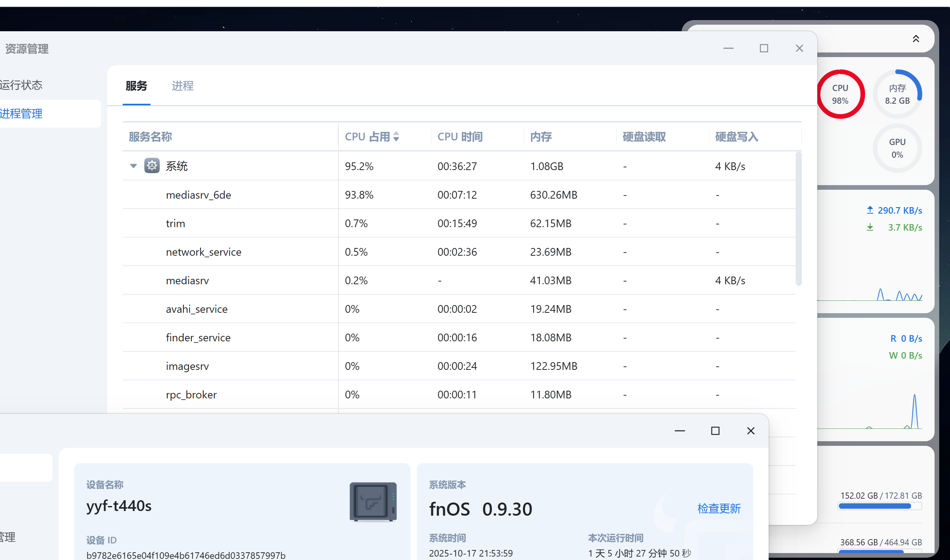Viewport: 950px width, 560px height.
Task: Maximize the 资源管理 window
Action: pyautogui.click(x=764, y=48)
